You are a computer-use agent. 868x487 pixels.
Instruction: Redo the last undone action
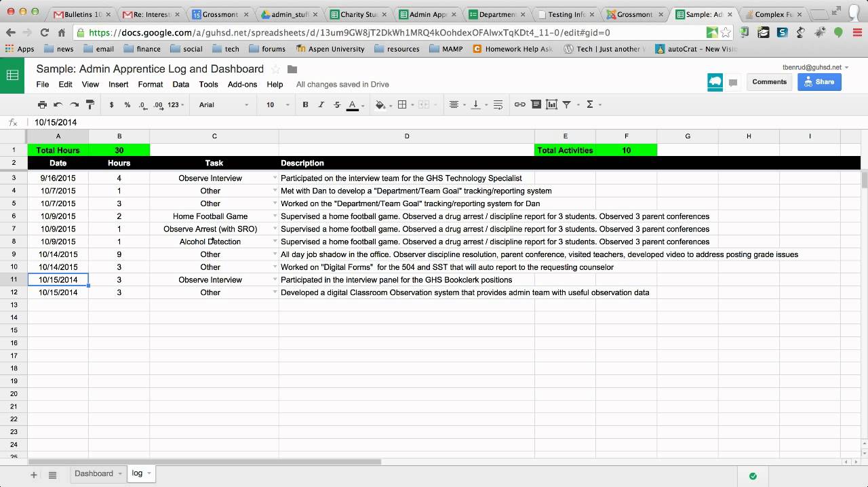75,104
